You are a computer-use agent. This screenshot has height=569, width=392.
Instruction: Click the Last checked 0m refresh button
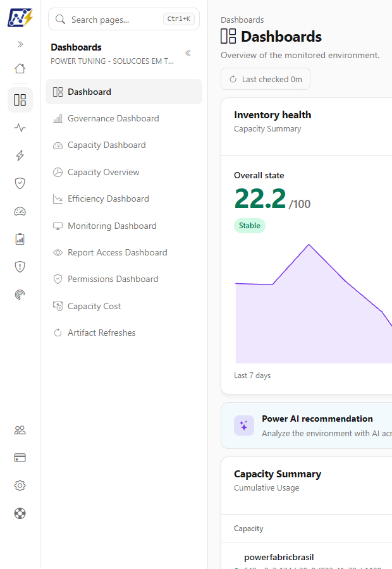click(266, 79)
